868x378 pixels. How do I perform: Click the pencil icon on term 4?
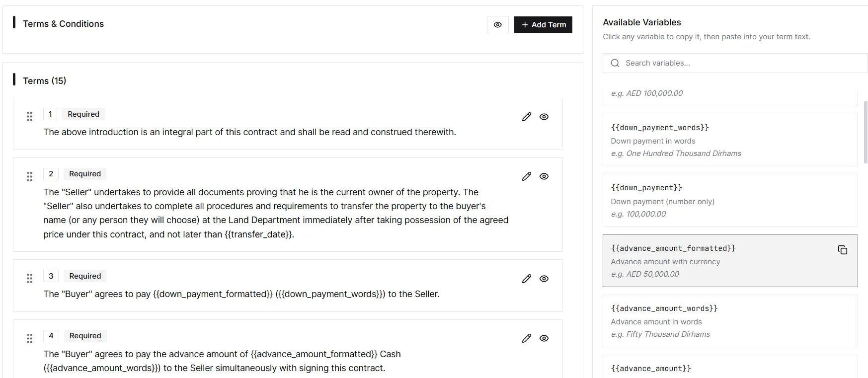527,338
